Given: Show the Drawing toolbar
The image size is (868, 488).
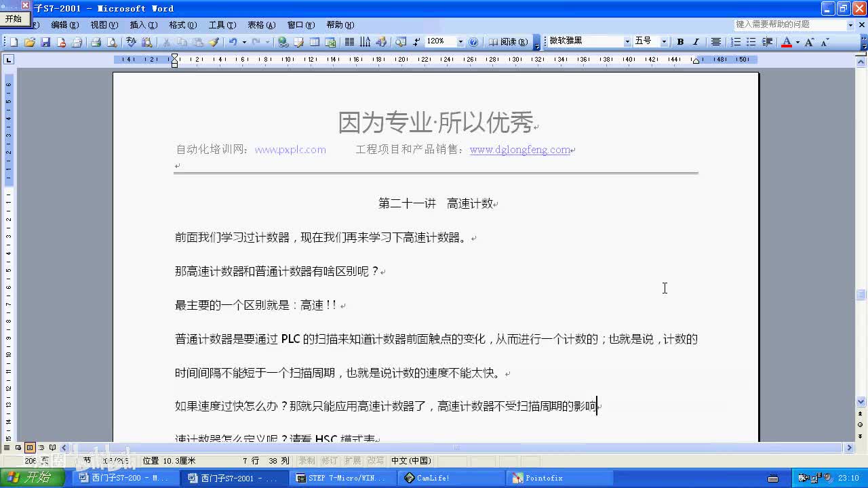Looking at the screenshot, I should (381, 42).
